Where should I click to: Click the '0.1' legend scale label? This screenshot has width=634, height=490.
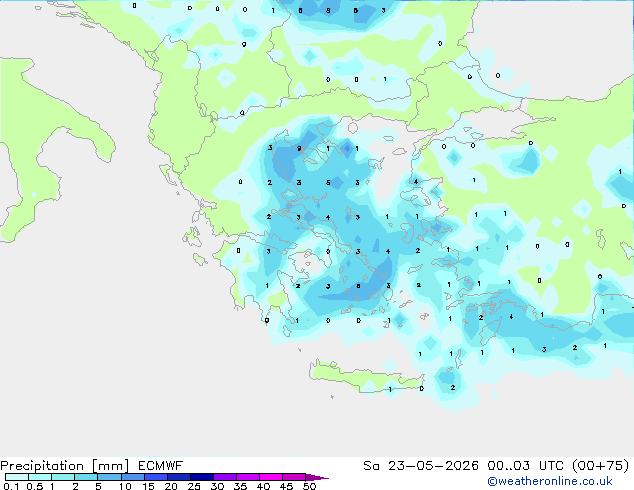(11, 486)
